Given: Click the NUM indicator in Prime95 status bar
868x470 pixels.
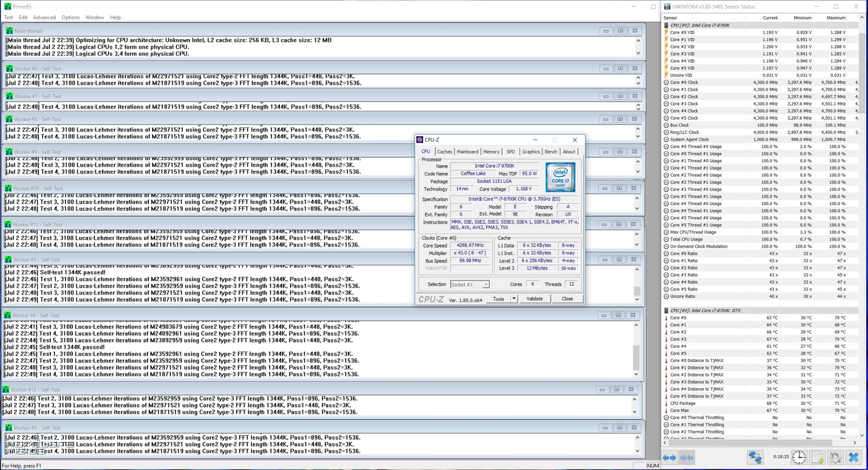Looking at the screenshot, I should 652,465.
